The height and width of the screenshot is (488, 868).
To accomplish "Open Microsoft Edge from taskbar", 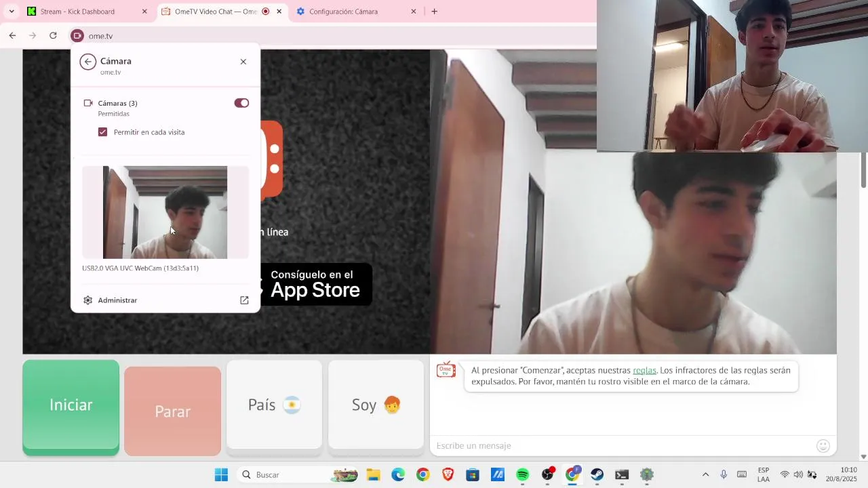I will [398, 475].
